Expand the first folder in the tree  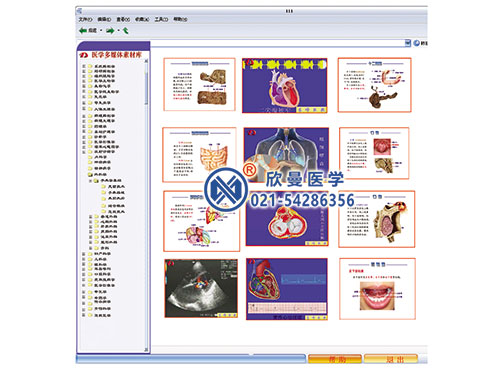[x=84, y=66]
